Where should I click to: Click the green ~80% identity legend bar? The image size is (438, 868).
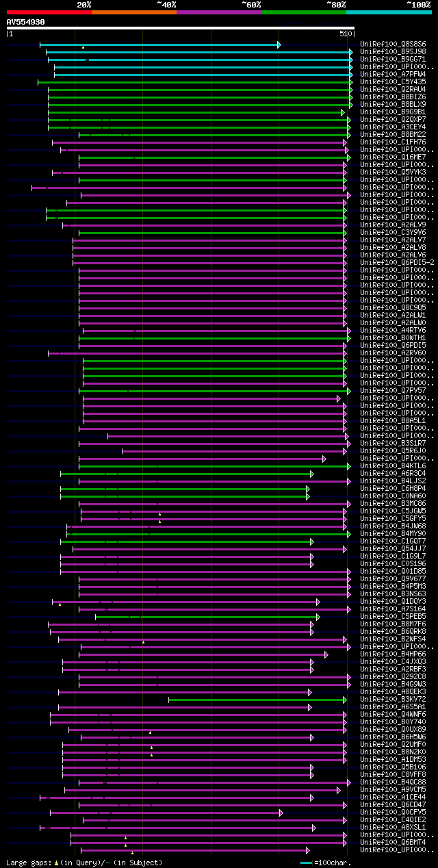click(x=304, y=12)
